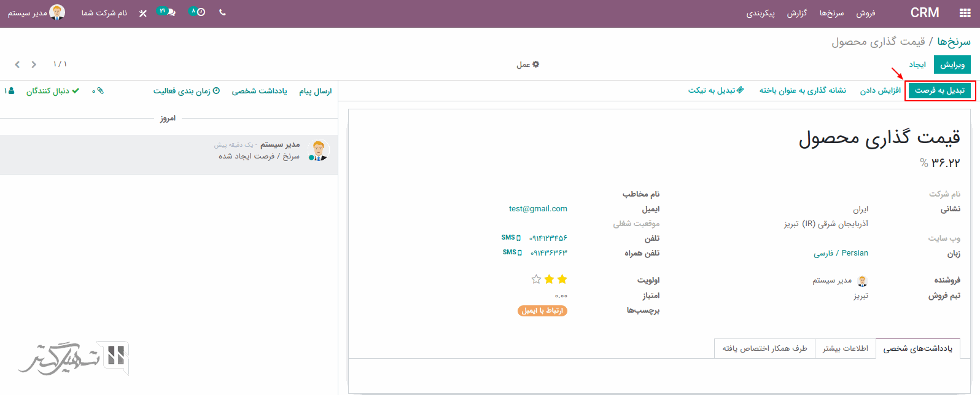Open the apps grid menu icon
Viewport: 980px width, 395px height.
(965, 13)
